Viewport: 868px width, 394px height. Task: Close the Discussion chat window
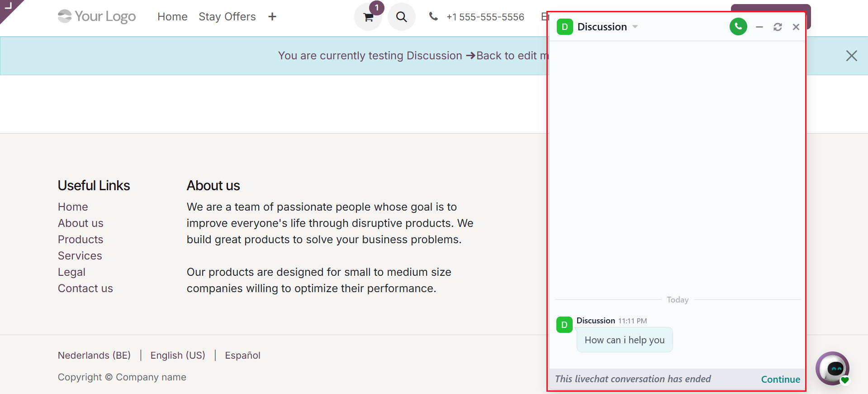796,27
